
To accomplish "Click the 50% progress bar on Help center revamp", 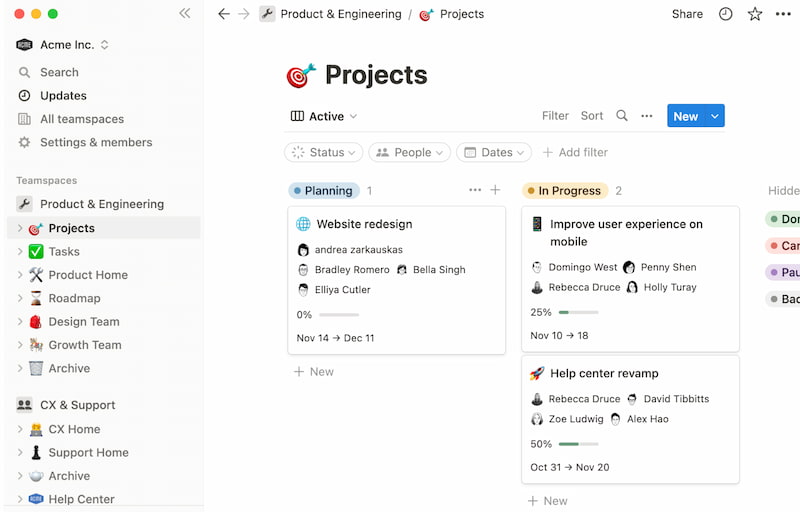I will (578, 444).
